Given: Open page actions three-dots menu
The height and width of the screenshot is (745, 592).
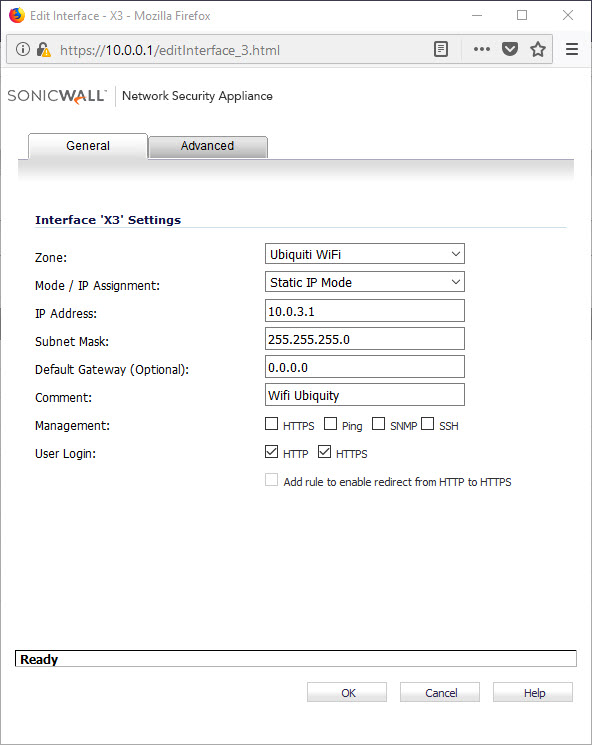Looking at the screenshot, I should (x=481, y=49).
